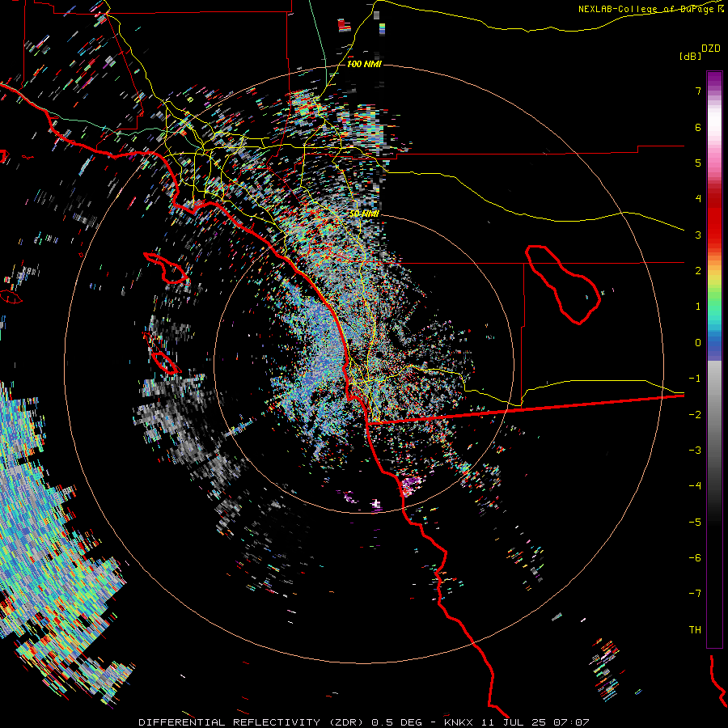Screen dimensions: 728x728
Task: Click the legend value -7
Action: coord(695,594)
